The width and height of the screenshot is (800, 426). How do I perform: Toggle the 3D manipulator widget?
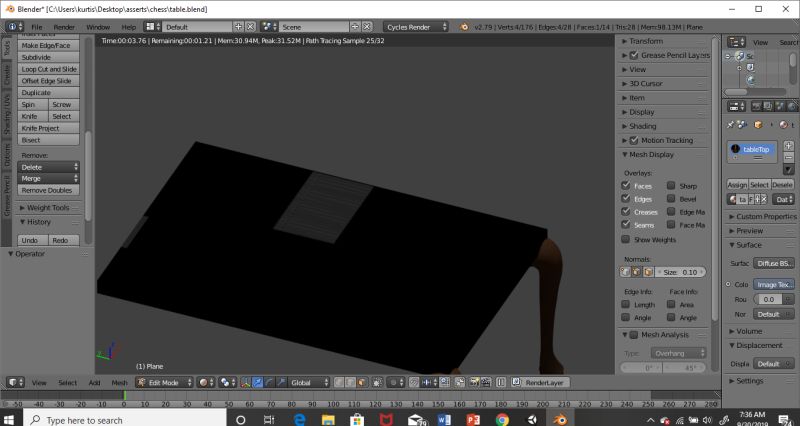point(246,382)
